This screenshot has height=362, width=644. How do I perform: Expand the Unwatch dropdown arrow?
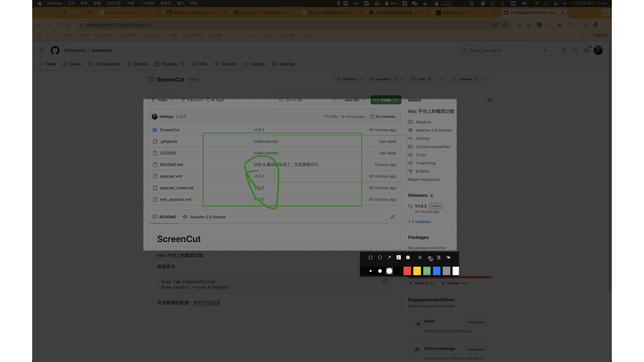[x=401, y=79]
